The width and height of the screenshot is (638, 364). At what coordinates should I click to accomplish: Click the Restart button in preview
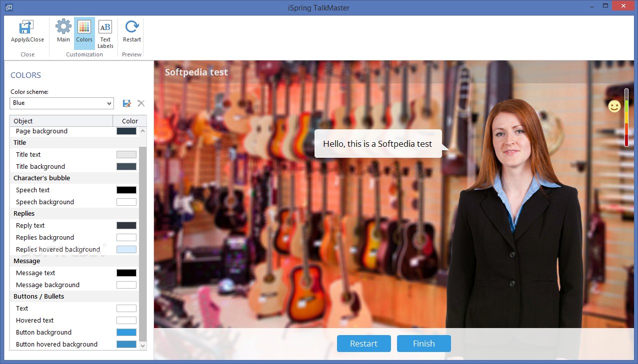pyautogui.click(x=364, y=344)
